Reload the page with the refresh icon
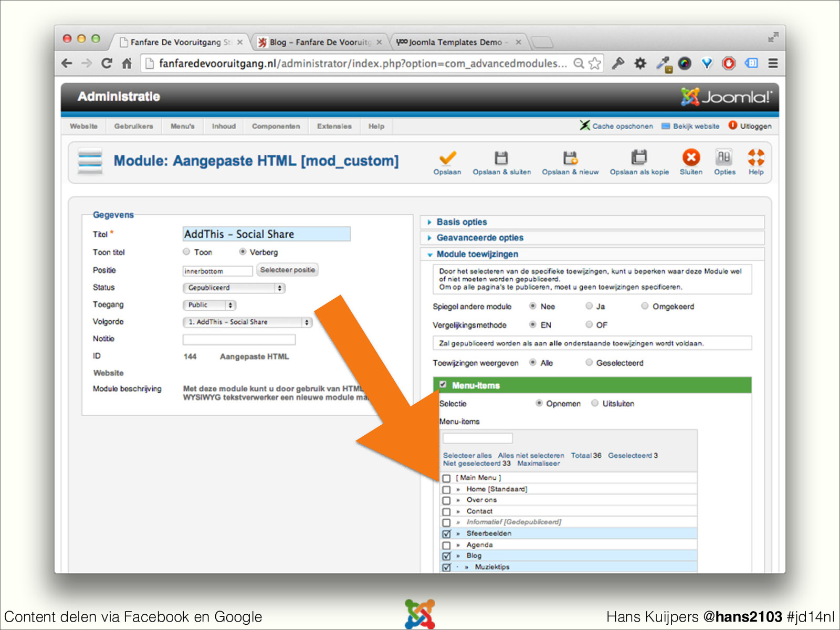The image size is (840, 630). pyautogui.click(x=107, y=64)
